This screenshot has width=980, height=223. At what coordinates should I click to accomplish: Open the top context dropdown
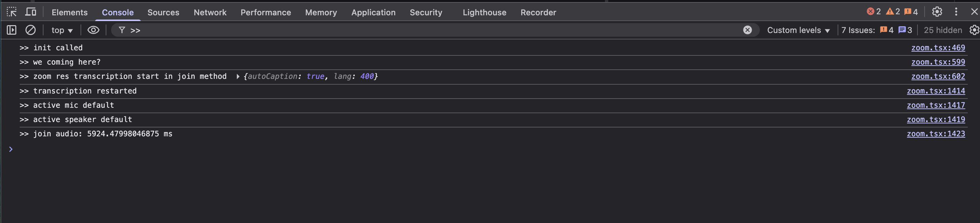pyautogui.click(x=62, y=30)
